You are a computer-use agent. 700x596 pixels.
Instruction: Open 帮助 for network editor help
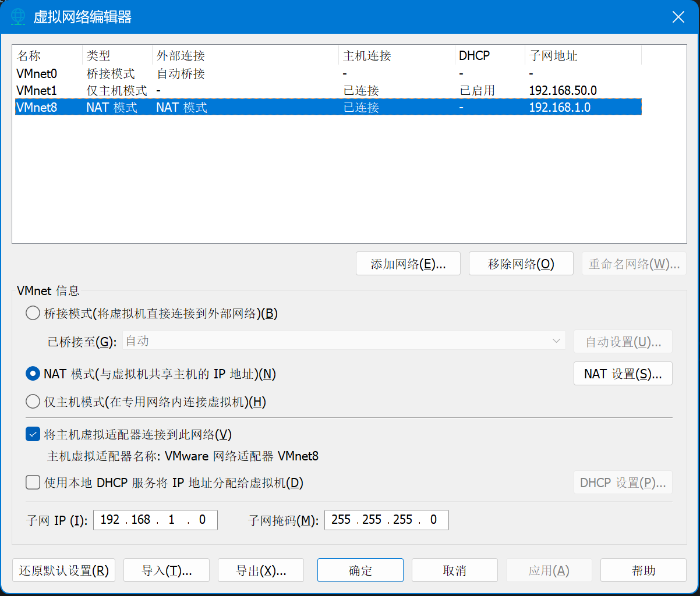[643, 570]
